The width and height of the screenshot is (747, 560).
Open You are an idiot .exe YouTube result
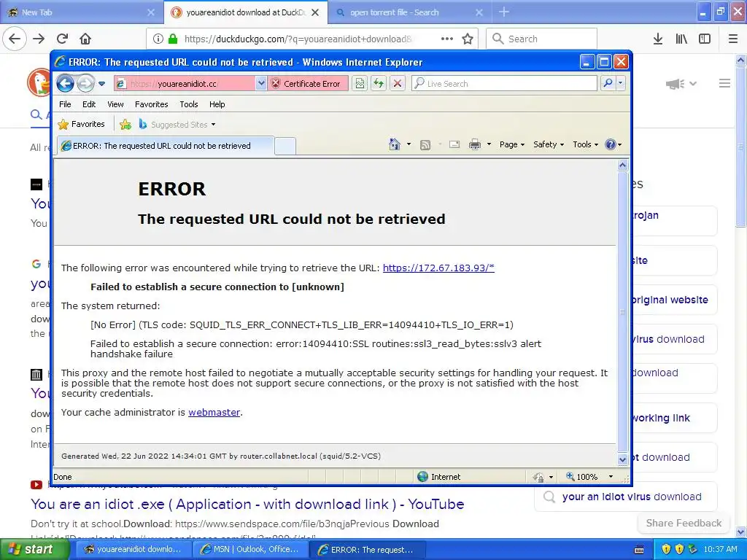click(x=247, y=505)
